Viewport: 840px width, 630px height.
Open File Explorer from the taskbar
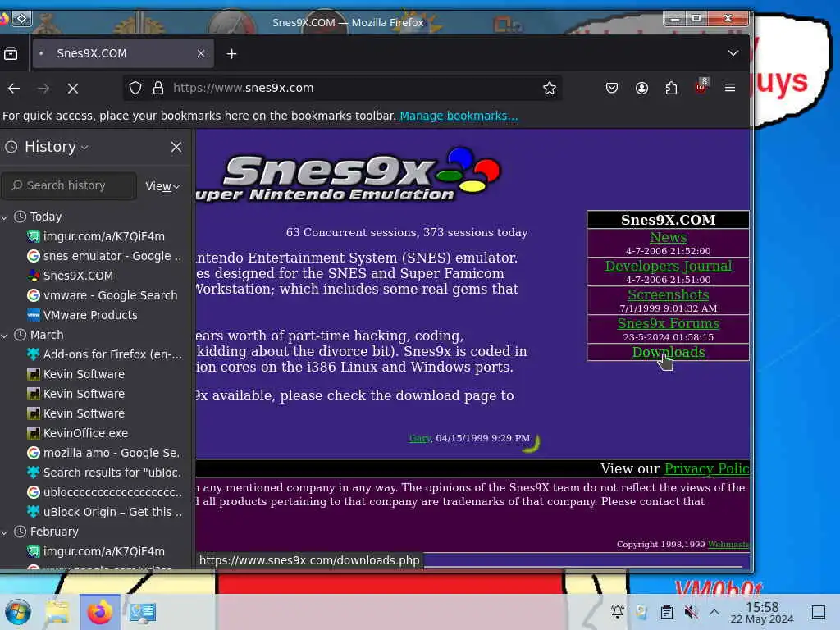57,612
